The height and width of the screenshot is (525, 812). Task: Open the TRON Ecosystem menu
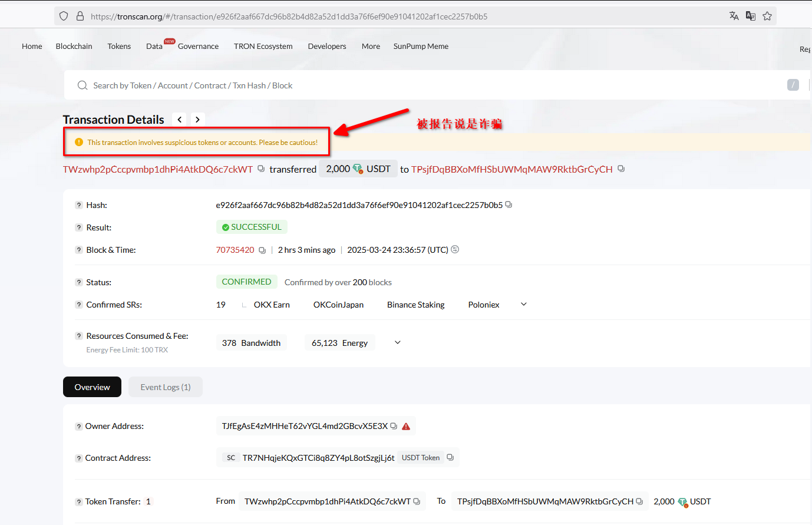(x=263, y=46)
